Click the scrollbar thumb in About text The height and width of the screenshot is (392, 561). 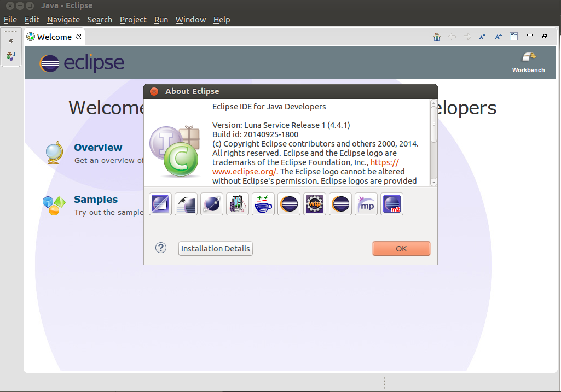433,124
